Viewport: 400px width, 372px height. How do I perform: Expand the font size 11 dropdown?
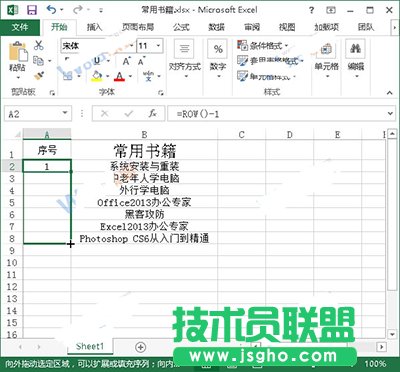click(x=159, y=46)
